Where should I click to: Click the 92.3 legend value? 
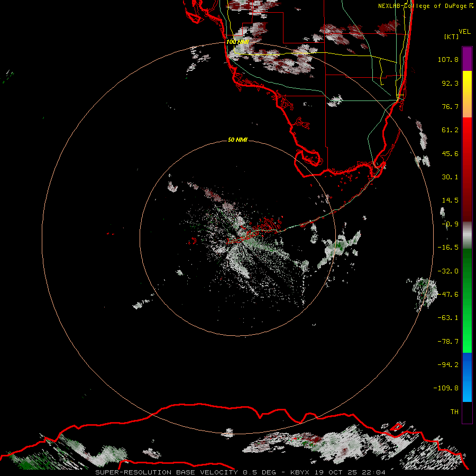(450, 83)
